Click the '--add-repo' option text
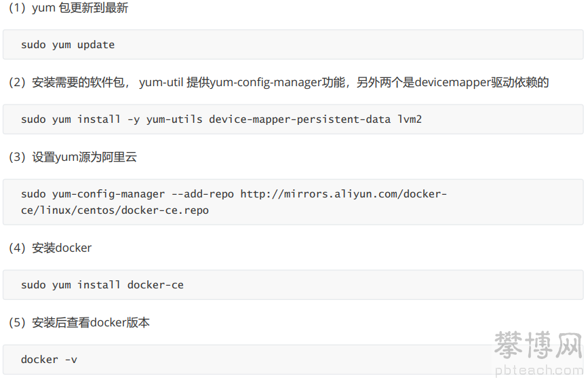Viewport: 588px width, 380px height. point(203,194)
